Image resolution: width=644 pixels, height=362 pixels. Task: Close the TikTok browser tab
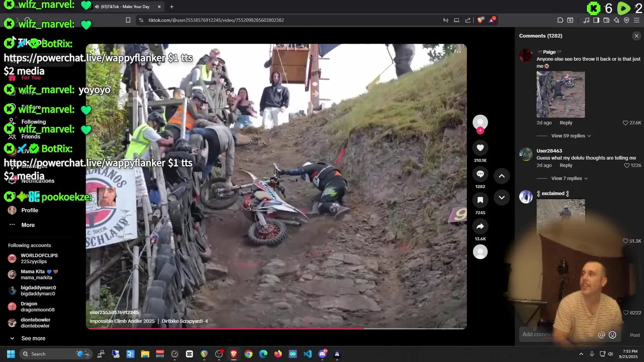pyautogui.click(x=159, y=7)
